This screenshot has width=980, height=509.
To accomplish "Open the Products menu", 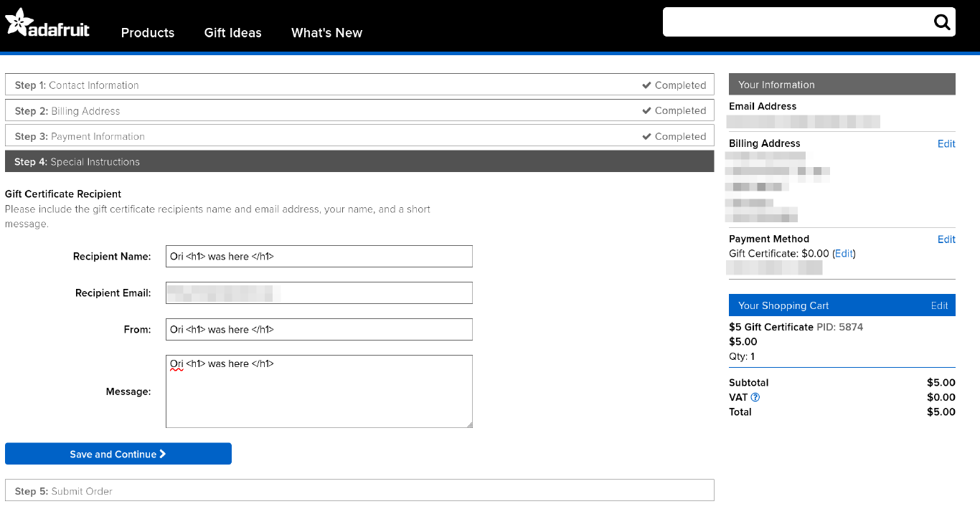I will pos(148,33).
